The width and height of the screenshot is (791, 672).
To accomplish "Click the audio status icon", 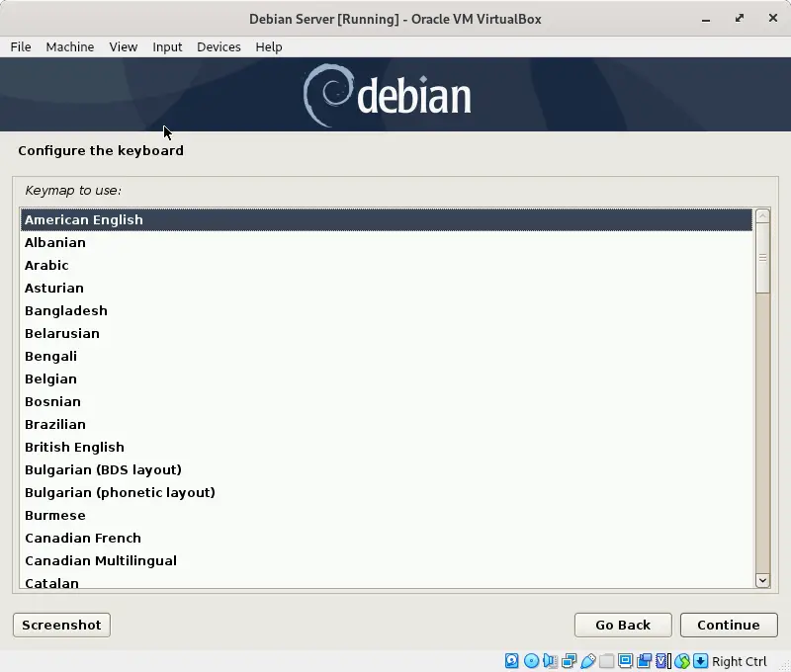I will point(550,661).
